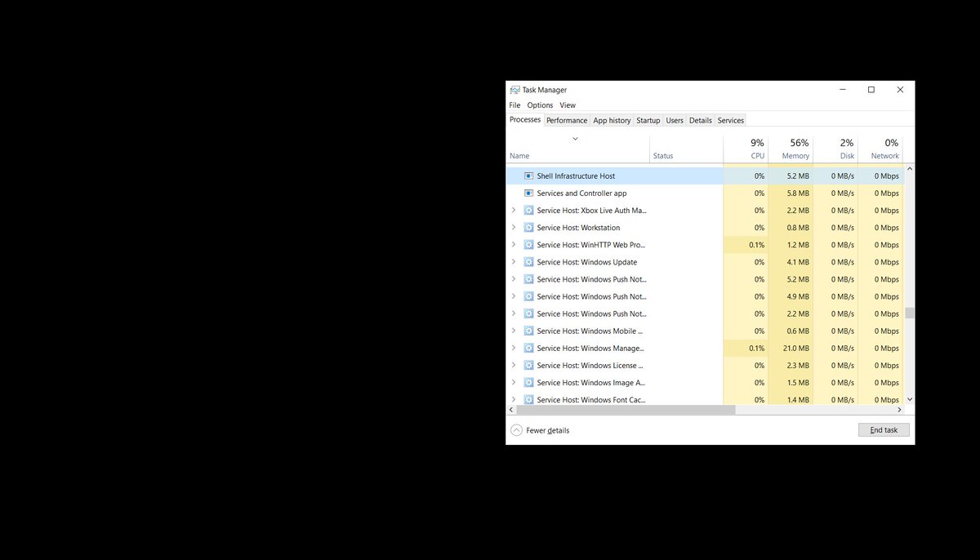Click the vertical scrollbar up arrow
This screenshot has width=980, height=560.
[910, 170]
